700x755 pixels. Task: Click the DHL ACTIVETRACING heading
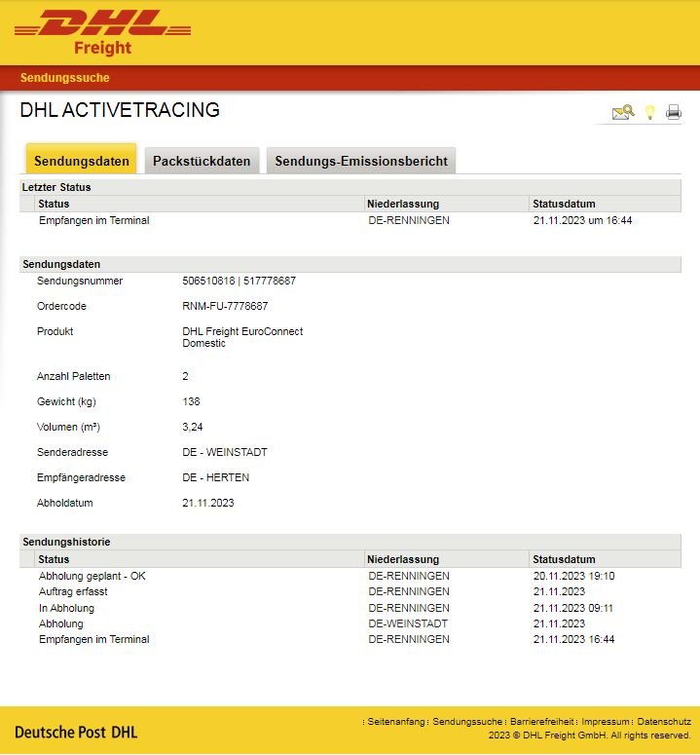coord(120,110)
